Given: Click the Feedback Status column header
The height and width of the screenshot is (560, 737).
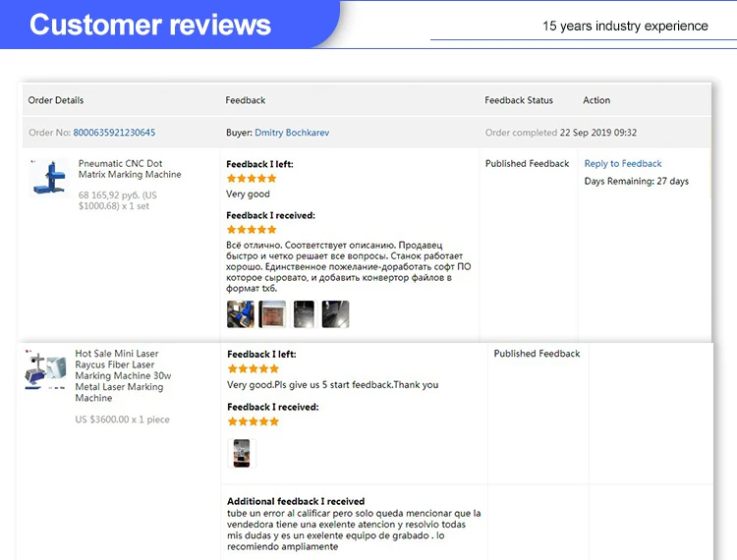Looking at the screenshot, I should tap(519, 100).
